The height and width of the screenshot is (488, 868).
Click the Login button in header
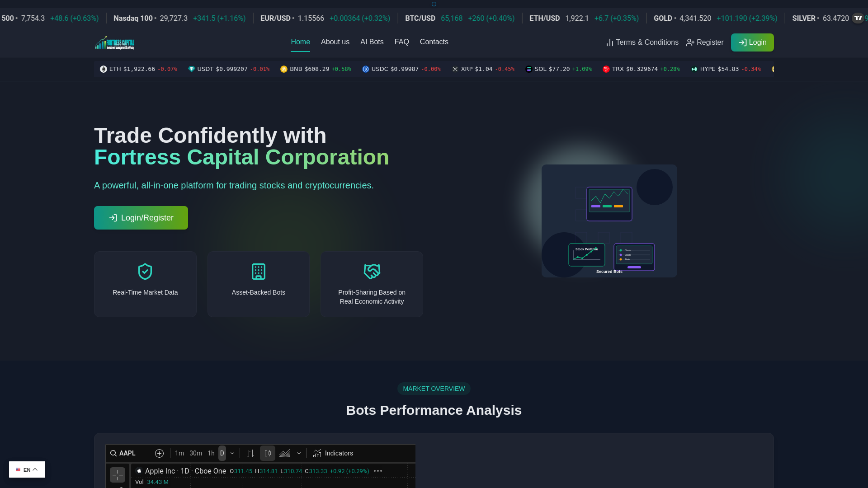(752, 42)
